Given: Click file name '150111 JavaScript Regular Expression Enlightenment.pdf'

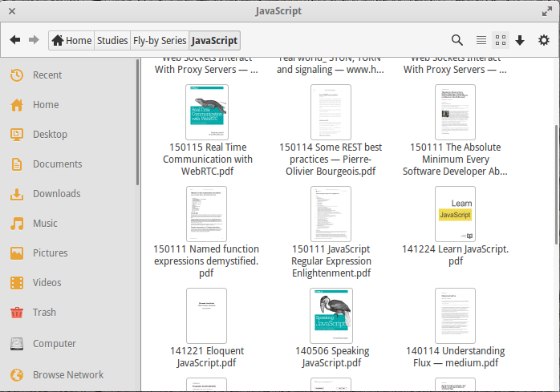Looking at the screenshot, I should point(331,261).
